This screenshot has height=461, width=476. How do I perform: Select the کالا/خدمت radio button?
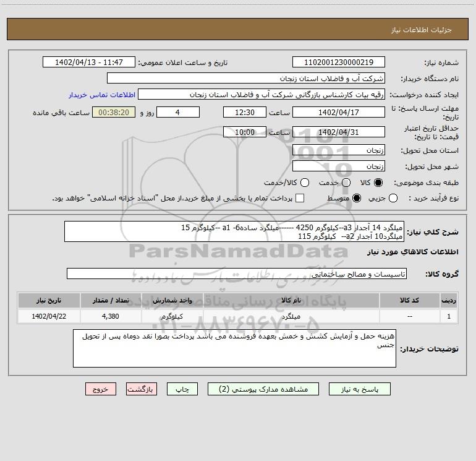pos(305,183)
